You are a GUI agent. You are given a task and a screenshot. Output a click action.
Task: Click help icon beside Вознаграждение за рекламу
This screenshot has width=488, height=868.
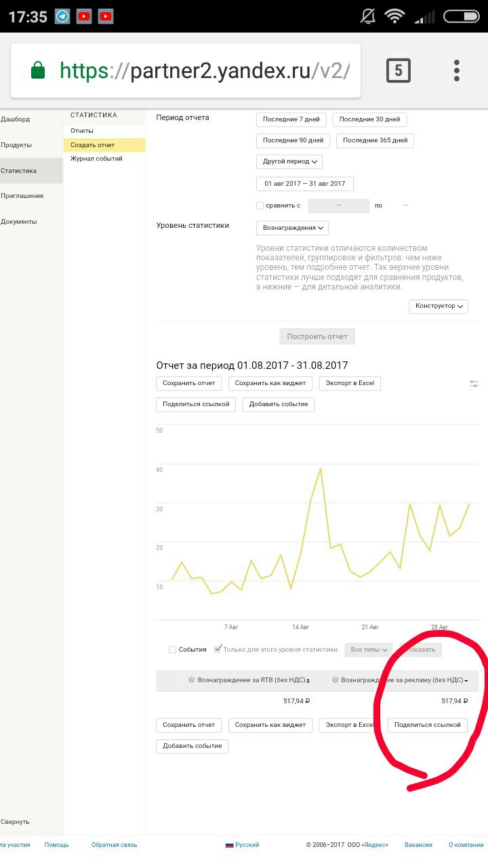(x=335, y=680)
